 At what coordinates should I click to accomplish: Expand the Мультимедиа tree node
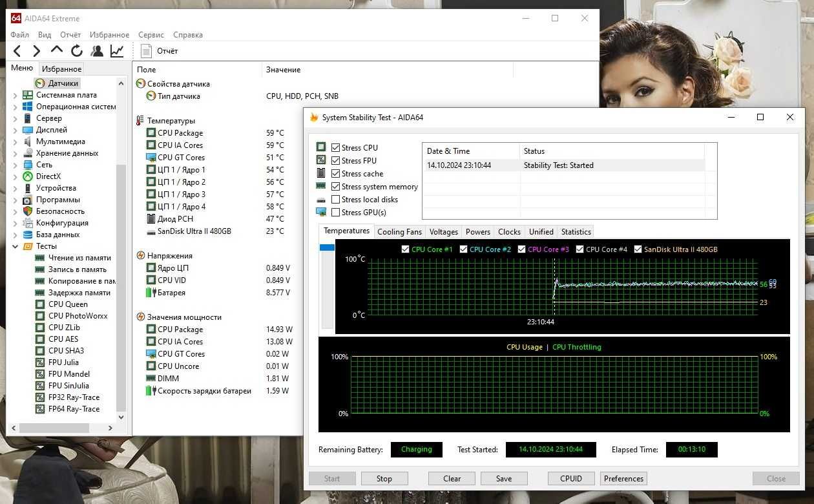[x=16, y=142]
